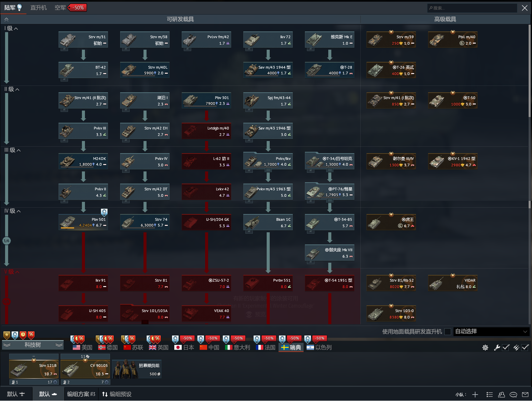The image size is (532, 401).
Task: Click the tech tree vertical scrollbar
Action: coord(530,71)
